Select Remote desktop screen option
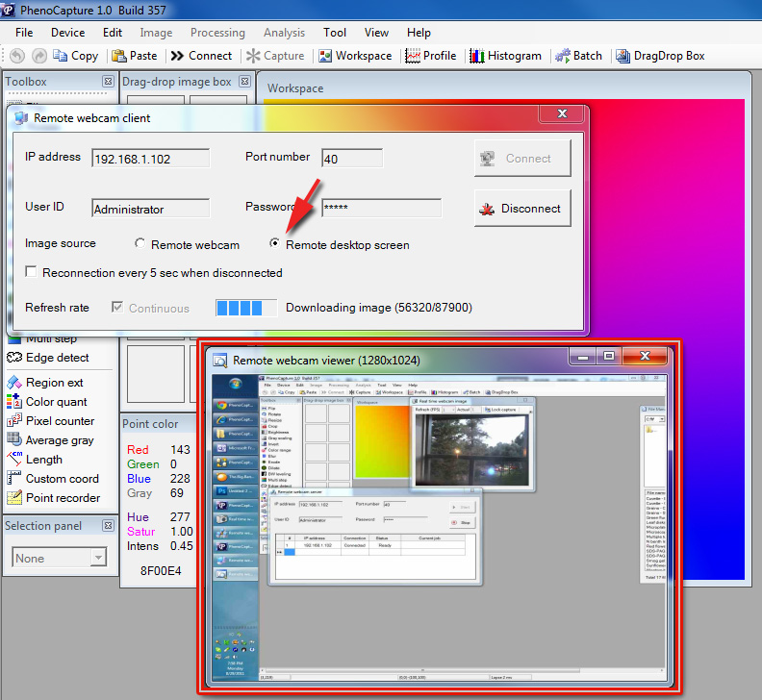This screenshot has width=762, height=700. pyautogui.click(x=275, y=244)
